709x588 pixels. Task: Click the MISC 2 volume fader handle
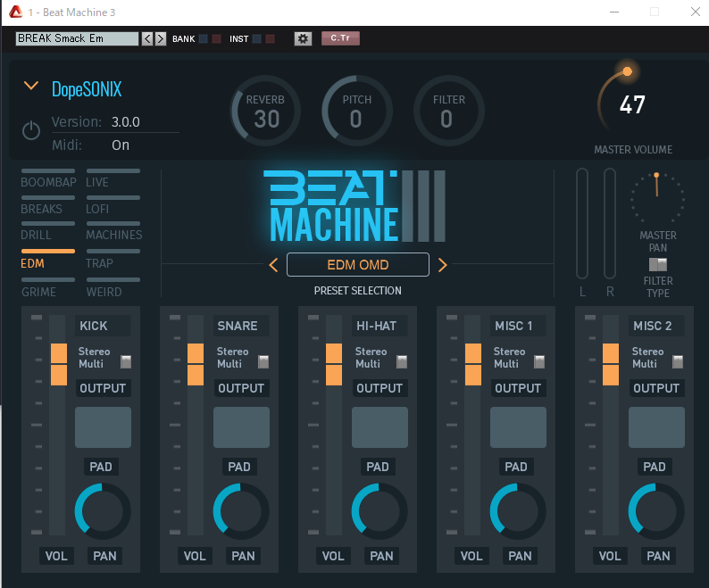pos(611,364)
